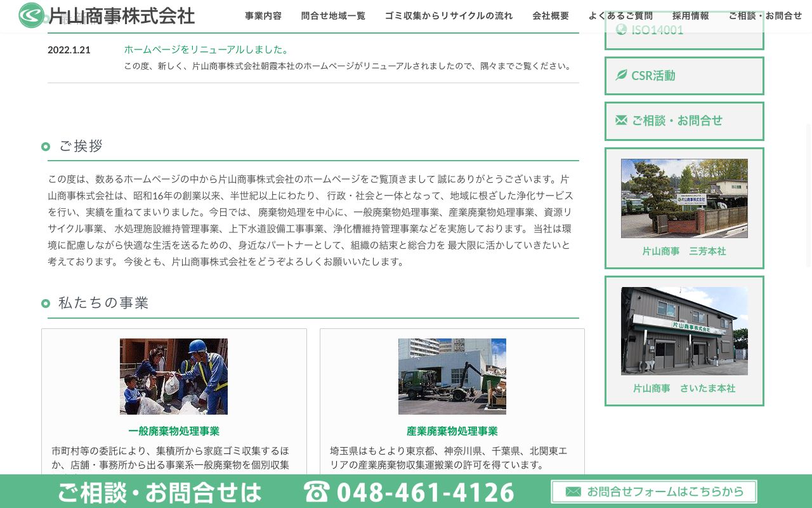Screen dimensions: 812x508
Task: Click the 私たちの事業 section heading
Action: pos(103,303)
